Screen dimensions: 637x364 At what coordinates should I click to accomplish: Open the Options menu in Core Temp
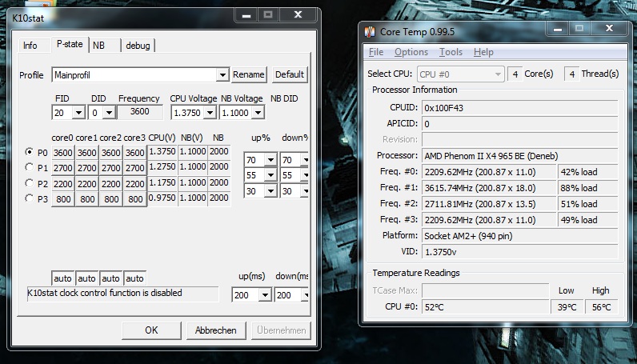point(411,52)
